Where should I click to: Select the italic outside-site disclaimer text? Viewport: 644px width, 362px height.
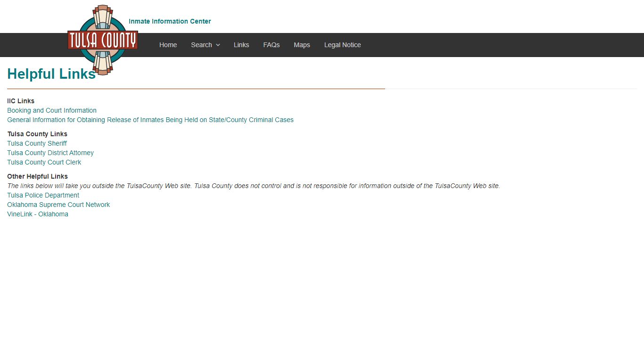coord(254,186)
